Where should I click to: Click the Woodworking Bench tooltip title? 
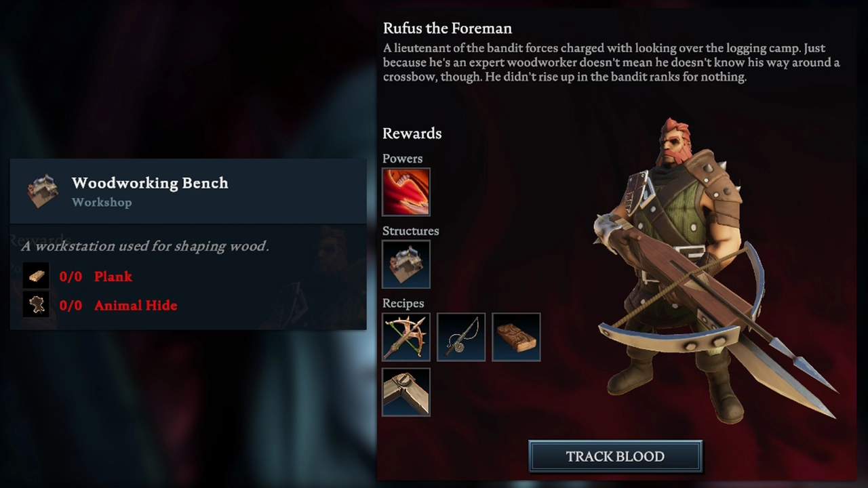click(x=150, y=183)
